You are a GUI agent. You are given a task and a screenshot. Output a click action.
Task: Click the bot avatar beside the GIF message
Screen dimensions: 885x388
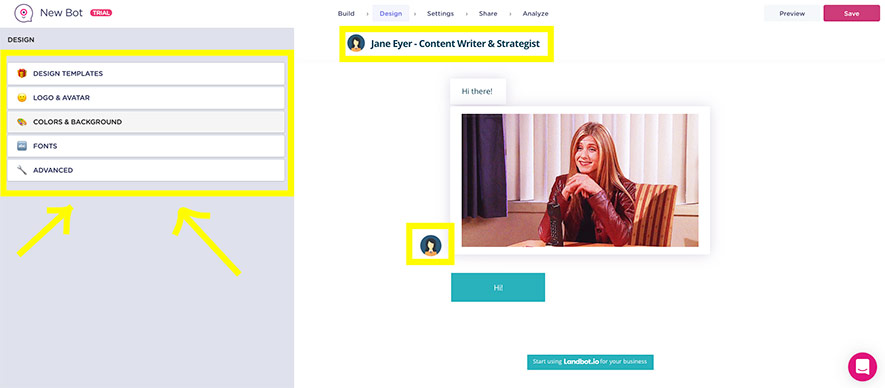point(431,246)
